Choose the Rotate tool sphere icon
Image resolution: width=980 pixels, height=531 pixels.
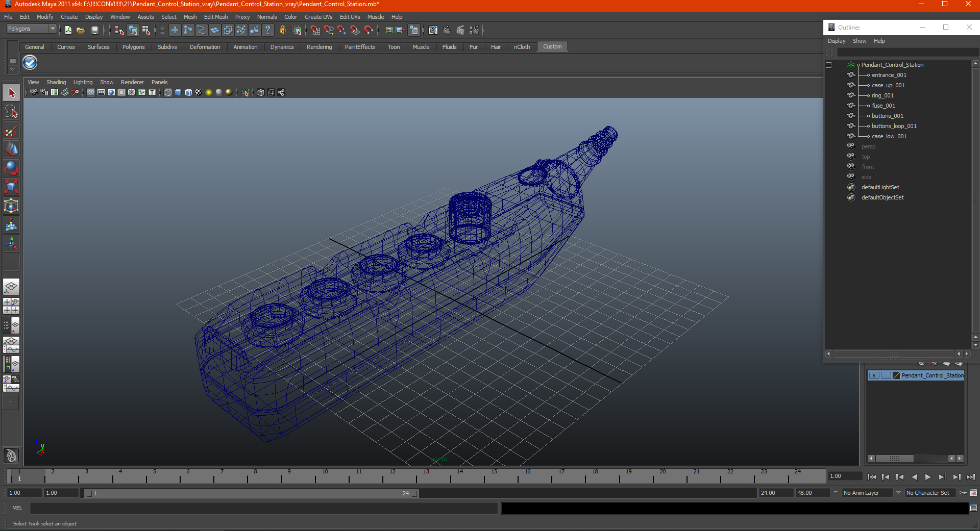(x=11, y=168)
